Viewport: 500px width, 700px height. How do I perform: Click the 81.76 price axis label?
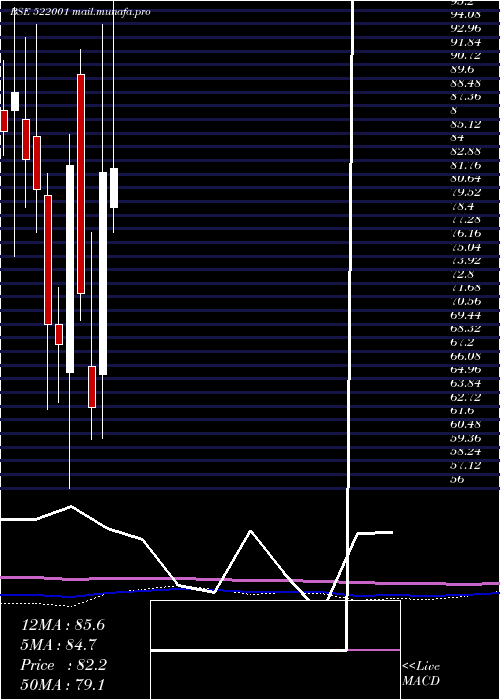click(466, 165)
